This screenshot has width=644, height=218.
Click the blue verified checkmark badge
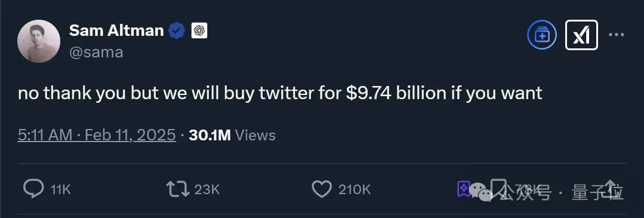click(x=177, y=31)
